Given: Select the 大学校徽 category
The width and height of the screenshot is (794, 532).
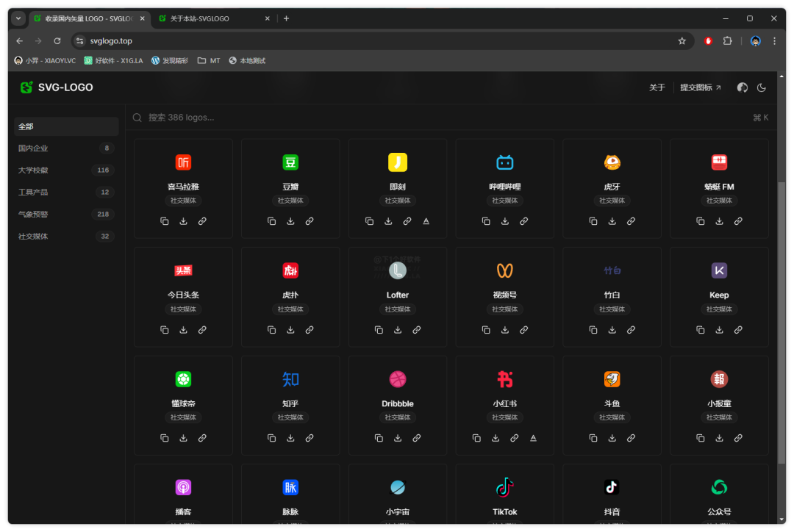Looking at the screenshot, I should pyautogui.click(x=66, y=170).
